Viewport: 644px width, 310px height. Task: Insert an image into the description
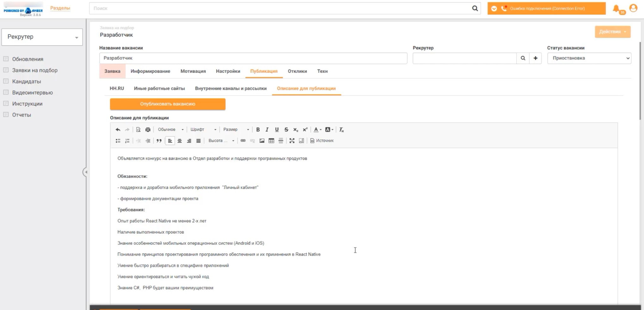coord(262,141)
